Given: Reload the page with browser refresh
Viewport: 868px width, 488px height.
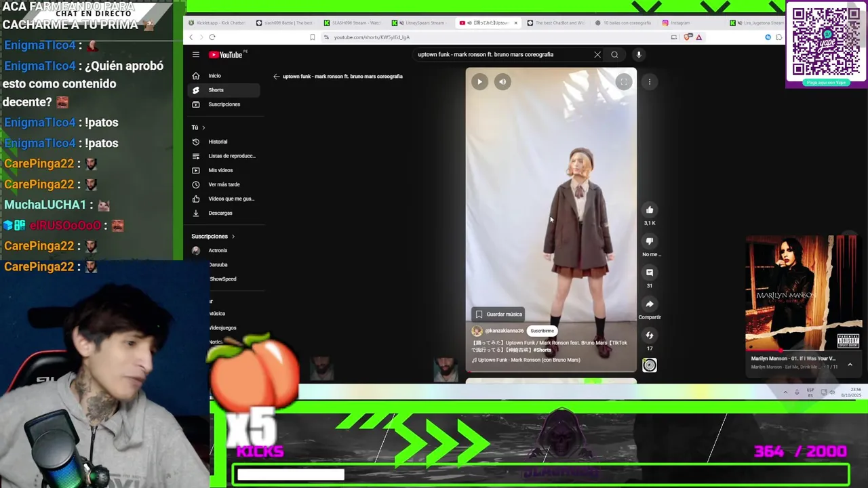Looking at the screenshot, I should [x=212, y=37].
